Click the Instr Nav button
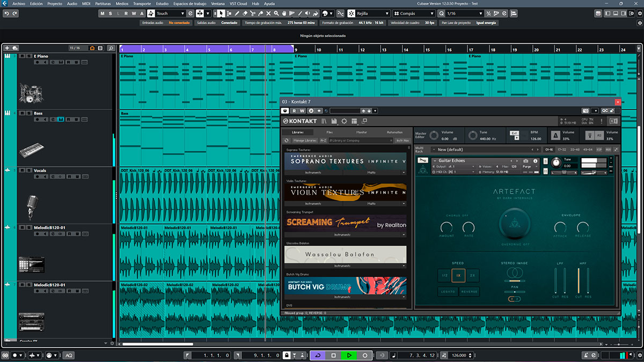The image size is (644, 362). pyautogui.click(x=402, y=140)
